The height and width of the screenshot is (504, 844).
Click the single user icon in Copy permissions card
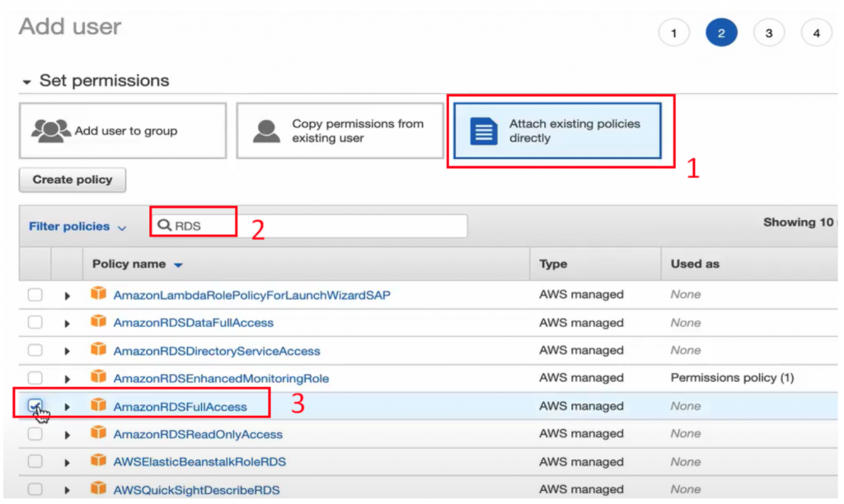click(266, 131)
